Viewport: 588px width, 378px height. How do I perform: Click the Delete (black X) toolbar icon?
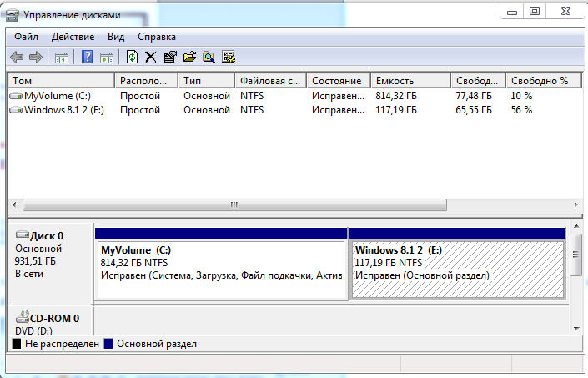[x=151, y=58]
